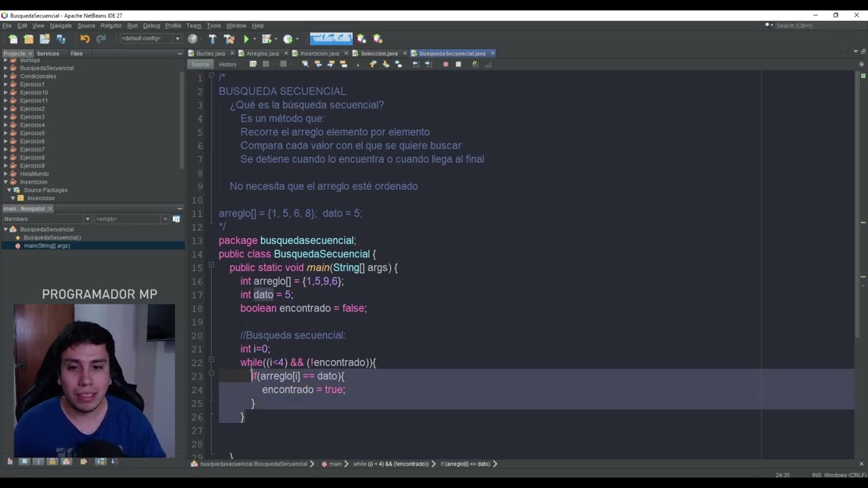The height and width of the screenshot is (488, 868).
Task: Collapse BusquedaSecuencial class in Navigator
Action: 5,229
